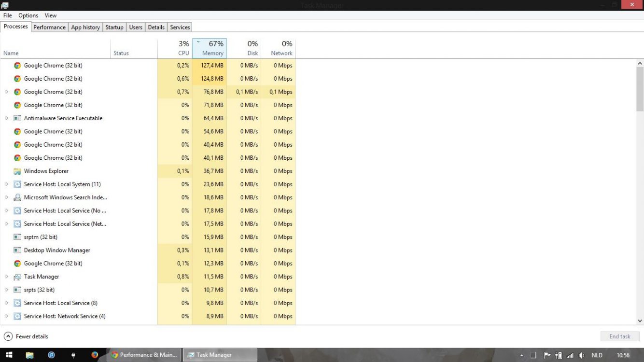Show hidden tray icons arrow

pos(521,355)
